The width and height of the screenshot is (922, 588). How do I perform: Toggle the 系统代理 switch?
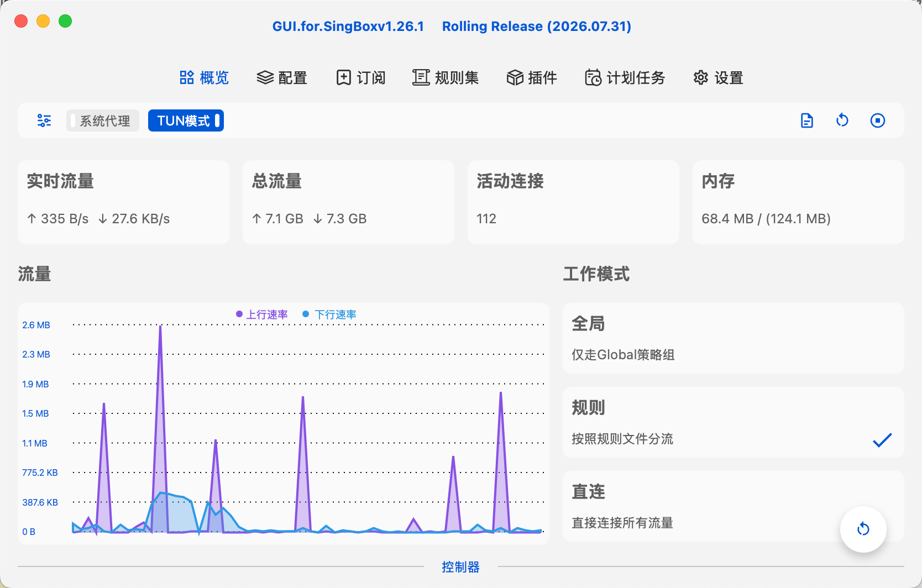point(103,120)
